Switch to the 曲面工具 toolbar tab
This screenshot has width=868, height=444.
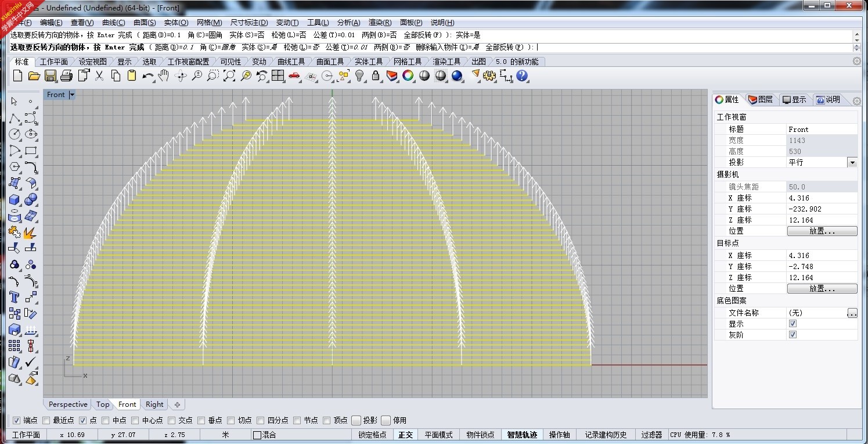(x=330, y=62)
